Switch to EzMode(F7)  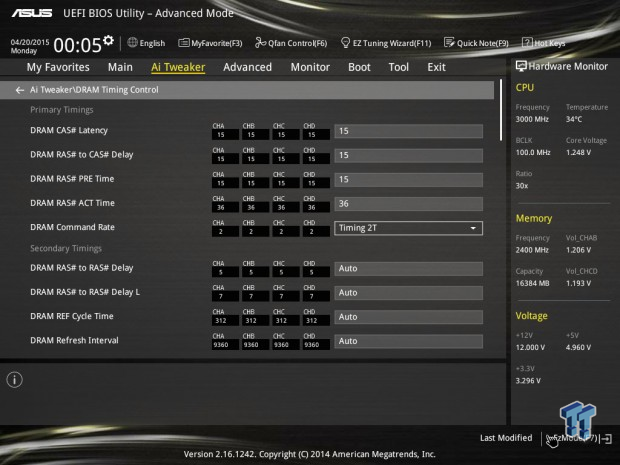click(572, 438)
